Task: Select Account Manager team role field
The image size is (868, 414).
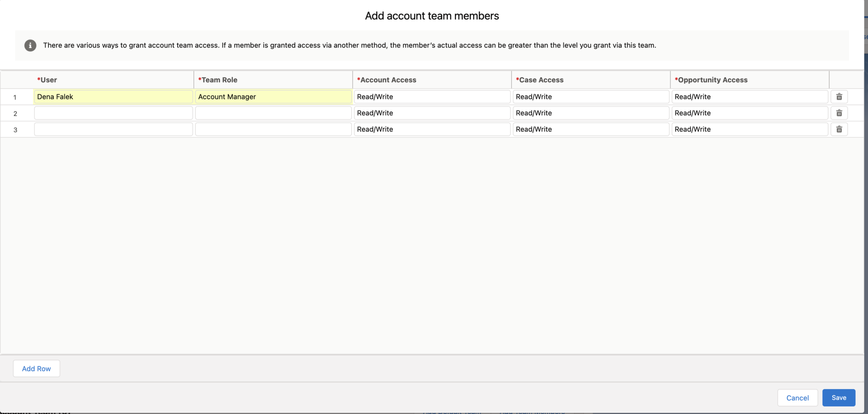Action: point(273,97)
